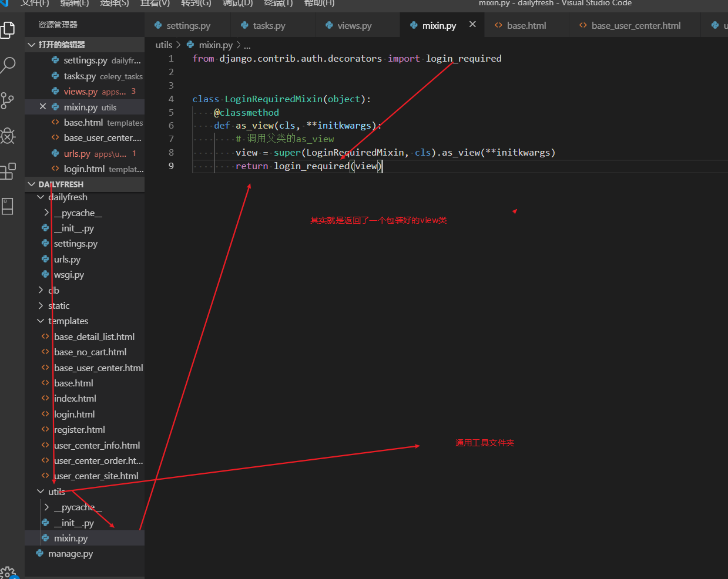The height and width of the screenshot is (579, 728).
Task: Open login.html in the templates folder
Action: tap(74, 415)
